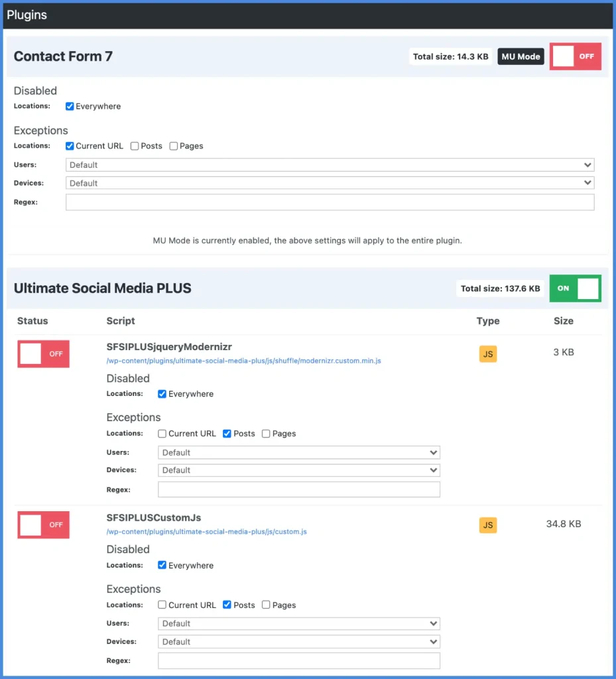Check the Posts exception for Contact Form 7
This screenshot has width=616, height=679.
(x=135, y=146)
